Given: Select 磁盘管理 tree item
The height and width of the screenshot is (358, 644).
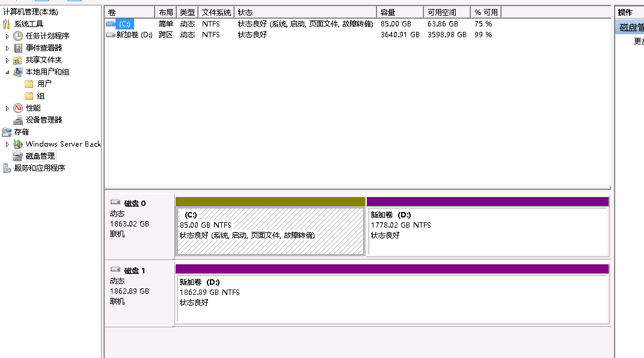Looking at the screenshot, I should [x=40, y=156].
